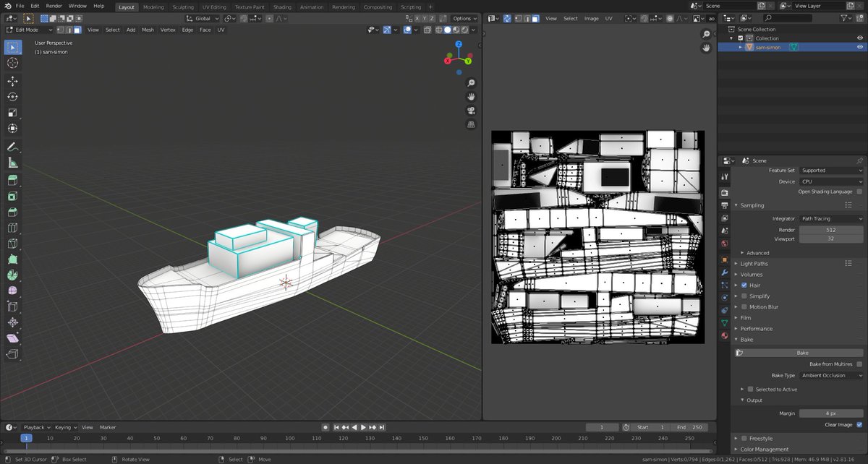Select the Transform tool

pos(12,129)
